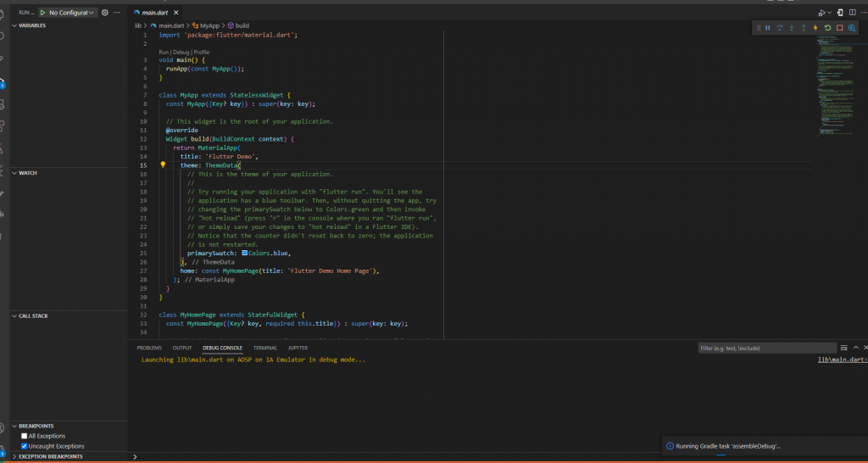This screenshot has height=463, width=868.
Task: Switch to the OUTPUT tab
Action: [x=182, y=348]
